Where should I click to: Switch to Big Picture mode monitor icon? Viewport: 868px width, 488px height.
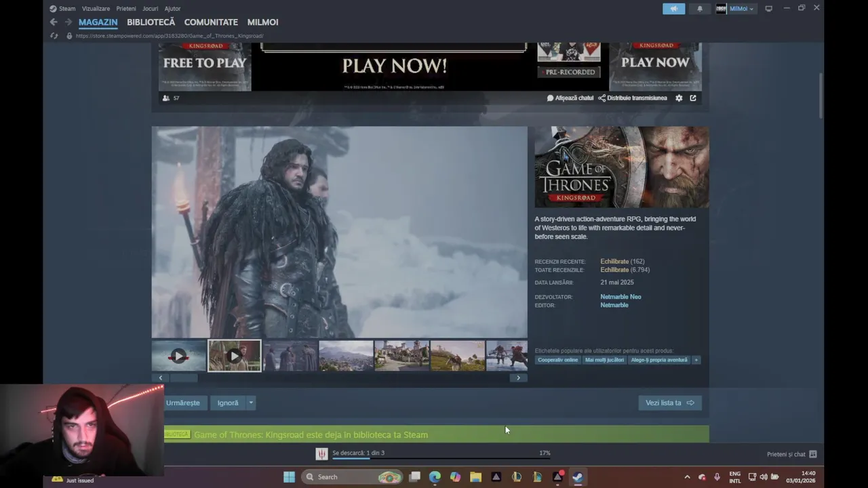pyautogui.click(x=768, y=9)
